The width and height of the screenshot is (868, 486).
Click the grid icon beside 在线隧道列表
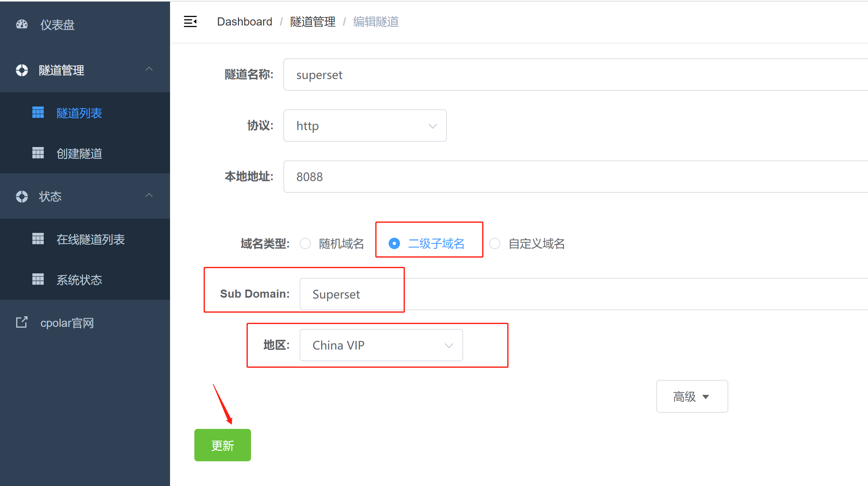click(x=38, y=239)
